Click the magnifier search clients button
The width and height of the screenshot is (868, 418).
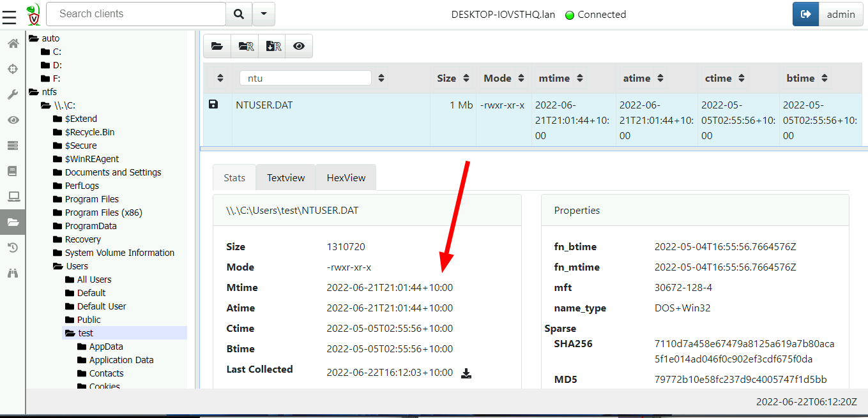click(239, 14)
